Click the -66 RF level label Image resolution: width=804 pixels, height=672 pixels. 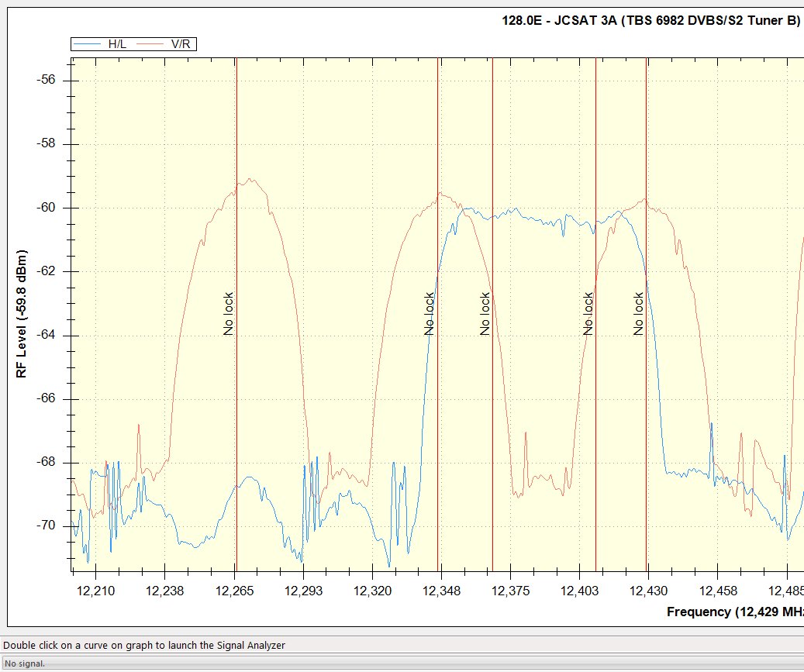[x=46, y=398]
